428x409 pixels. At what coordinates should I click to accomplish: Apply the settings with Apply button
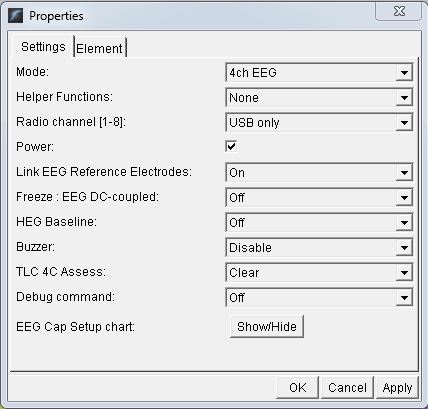pyautogui.click(x=397, y=387)
